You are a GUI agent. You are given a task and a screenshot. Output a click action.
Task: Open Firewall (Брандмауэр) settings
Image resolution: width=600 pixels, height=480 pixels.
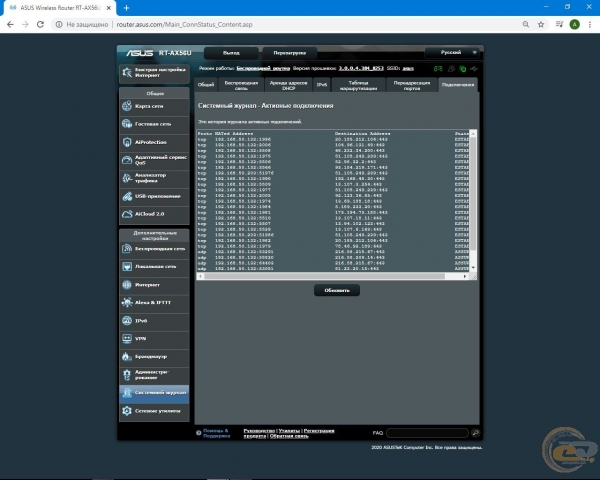(154, 357)
